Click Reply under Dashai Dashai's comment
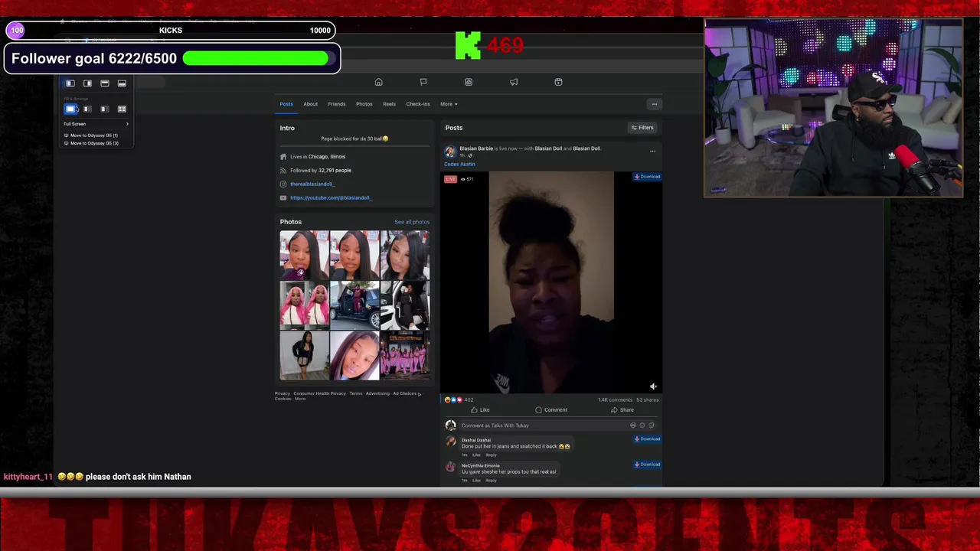980x551 pixels. click(491, 455)
